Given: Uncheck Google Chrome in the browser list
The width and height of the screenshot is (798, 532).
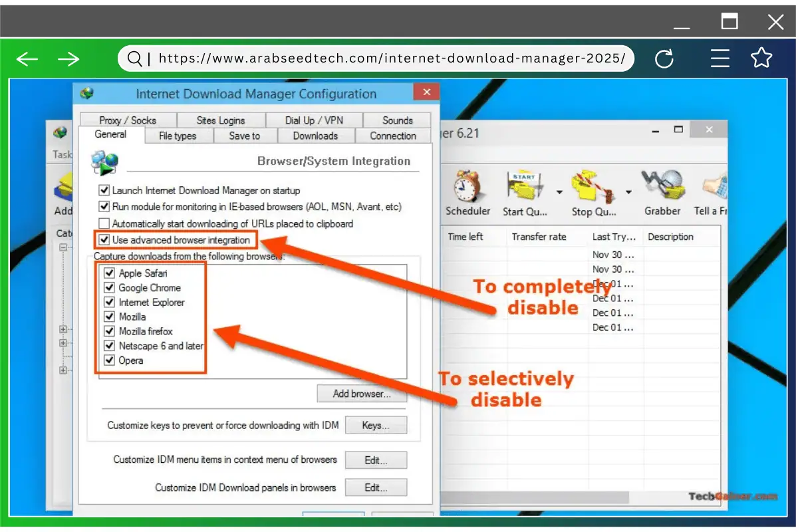Looking at the screenshot, I should (110, 287).
